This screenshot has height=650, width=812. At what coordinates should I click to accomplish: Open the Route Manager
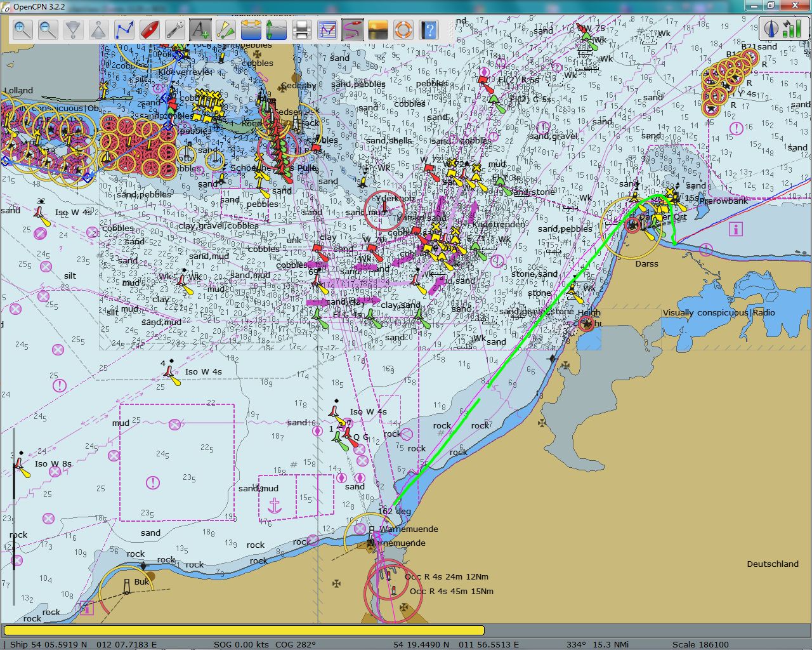point(327,29)
